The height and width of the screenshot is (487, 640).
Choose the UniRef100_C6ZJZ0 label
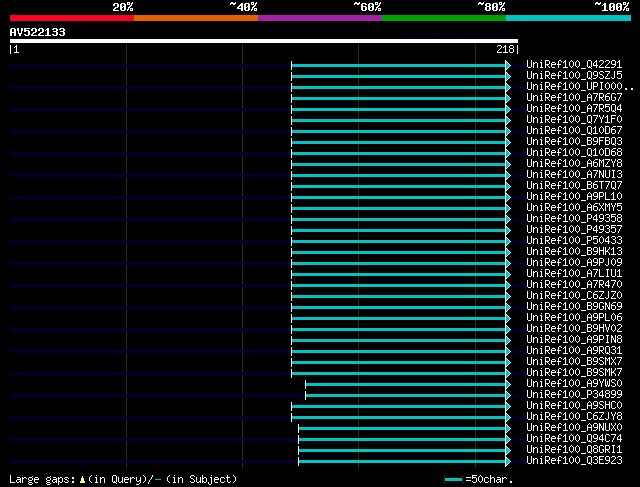click(x=574, y=296)
